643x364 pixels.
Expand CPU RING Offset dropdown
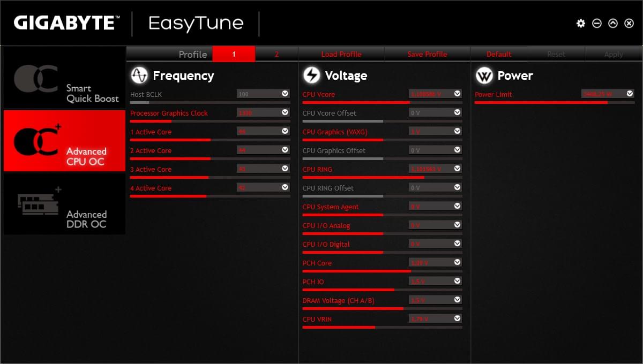tap(457, 187)
